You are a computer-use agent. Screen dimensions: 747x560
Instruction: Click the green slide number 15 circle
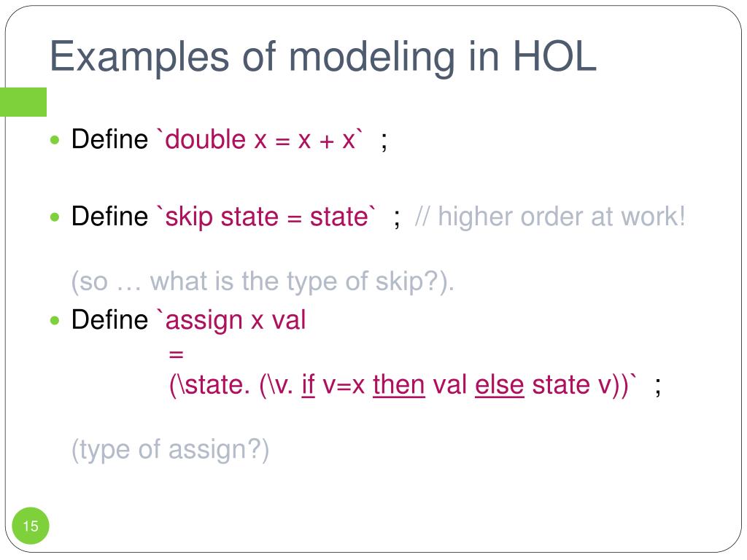click(31, 526)
